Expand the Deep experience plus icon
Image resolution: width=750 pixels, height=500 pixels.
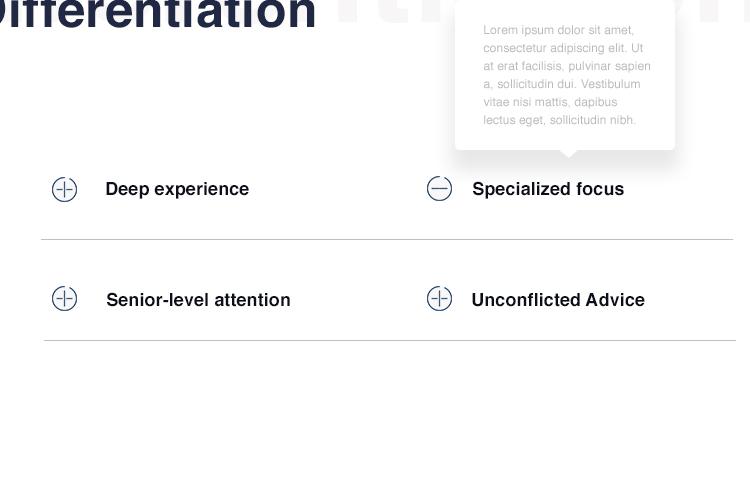[65, 189]
